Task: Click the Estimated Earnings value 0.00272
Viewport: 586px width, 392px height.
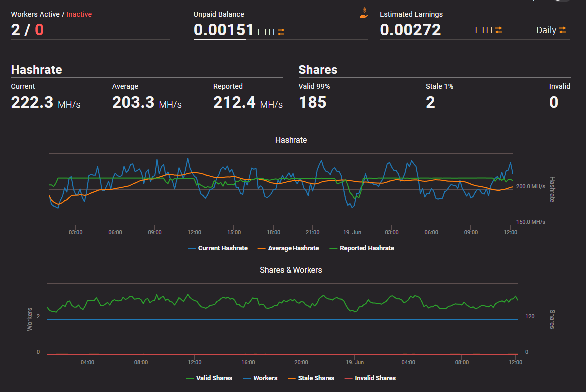Action: click(x=410, y=30)
